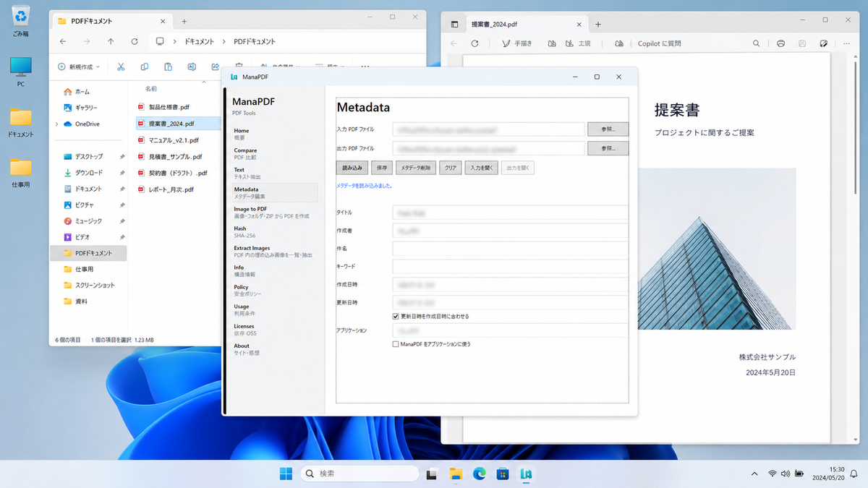Toggle 更新日時を作成日時に合わせる checkbox
The width and height of the screenshot is (868, 488).
click(396, 316)
